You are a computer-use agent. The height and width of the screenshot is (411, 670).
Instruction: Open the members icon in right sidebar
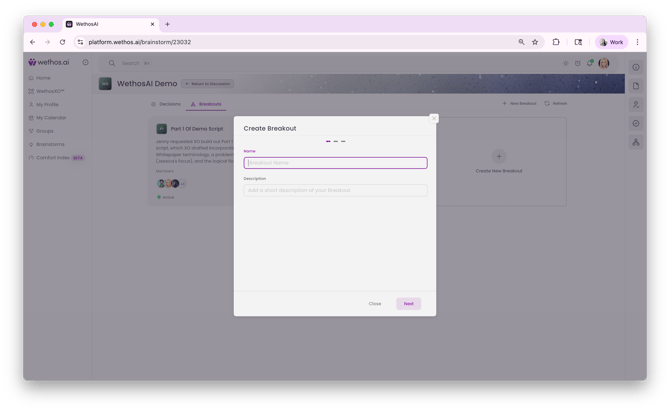coord(636,105)
